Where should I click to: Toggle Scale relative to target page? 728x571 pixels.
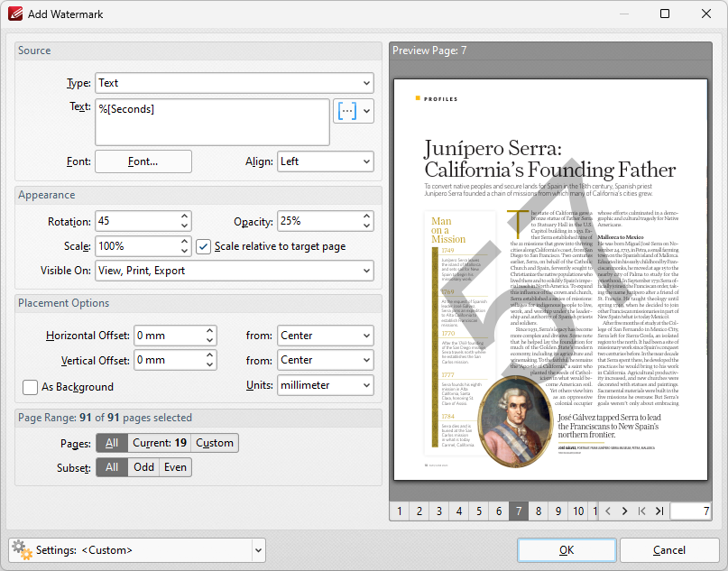[203, 246]
